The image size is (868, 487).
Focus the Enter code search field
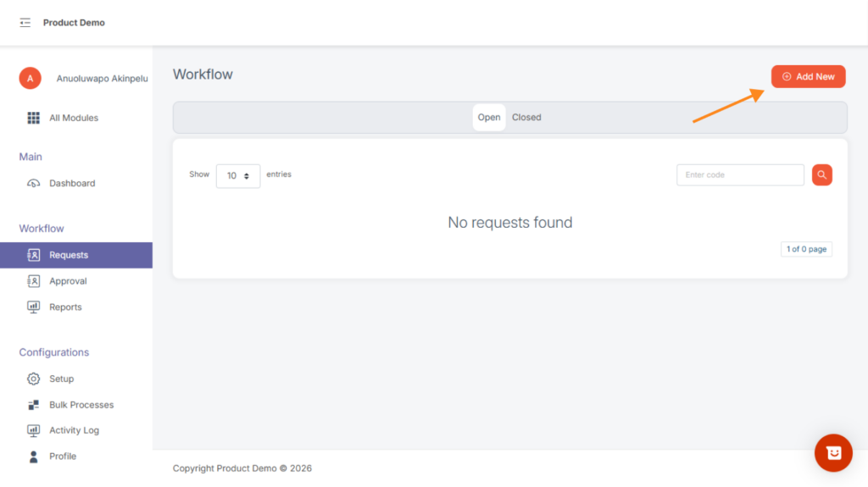point(740,175)
